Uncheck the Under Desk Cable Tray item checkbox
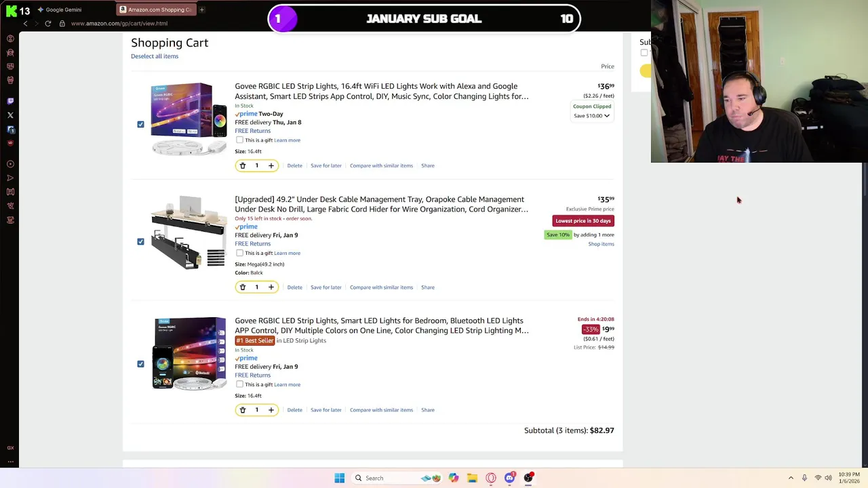Screen dimensions: 868x488 [x=140, y=242]
